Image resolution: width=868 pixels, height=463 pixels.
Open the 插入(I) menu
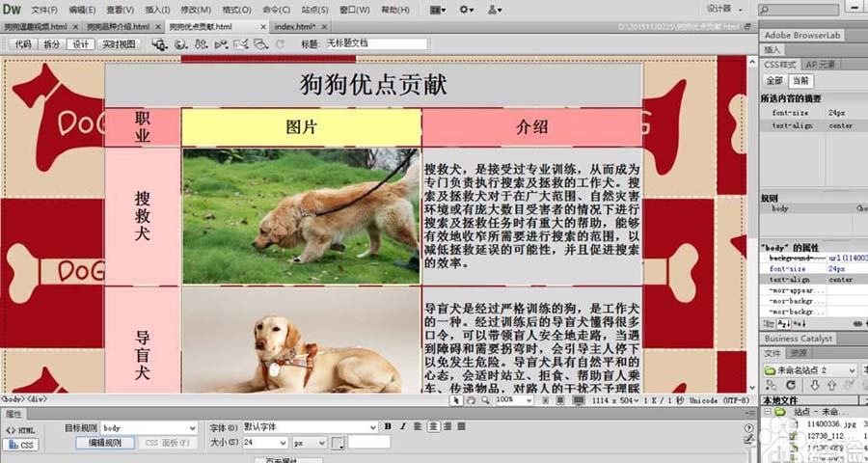(158, 10)
